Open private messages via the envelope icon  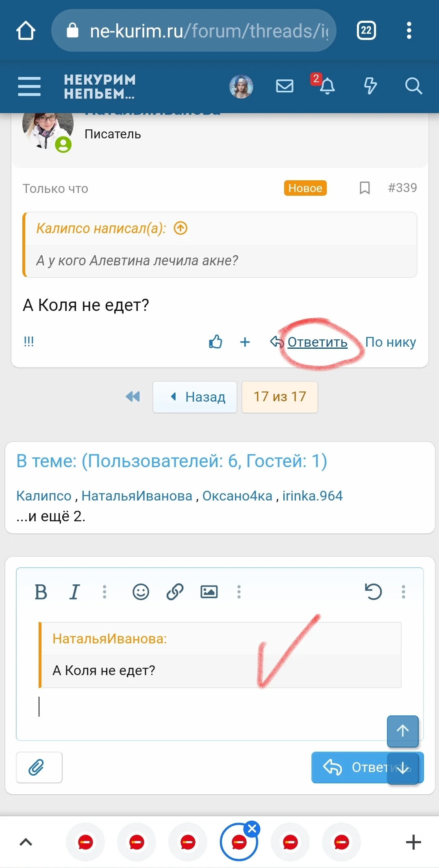pyautogui.click(x=285, y=86)
